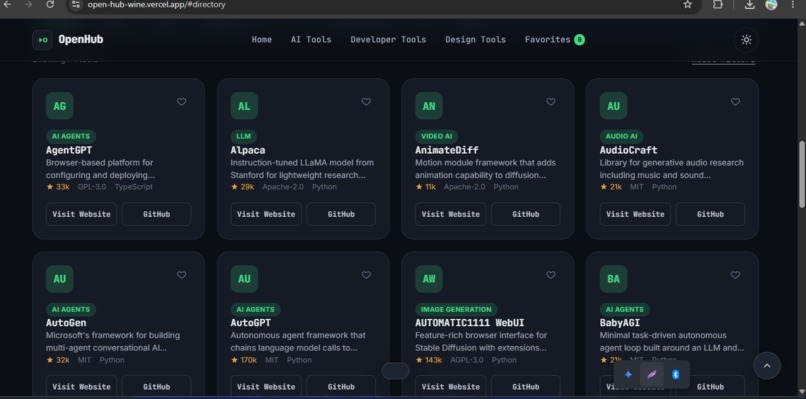This screenshot has width=806, height=399.
Task: Click the AGPL-3.0 license label
Action: (x=467, y=360)
